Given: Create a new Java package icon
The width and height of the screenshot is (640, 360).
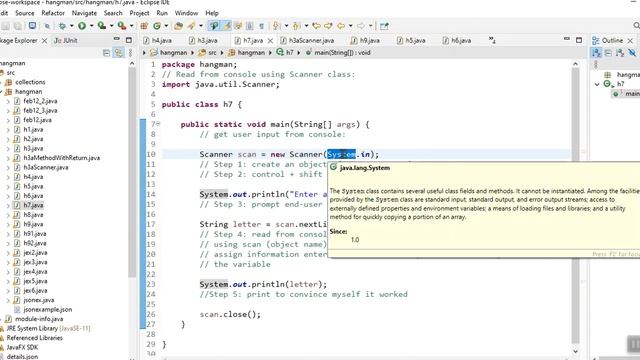Looking at the screenshot, I should [x=144, y=26].
